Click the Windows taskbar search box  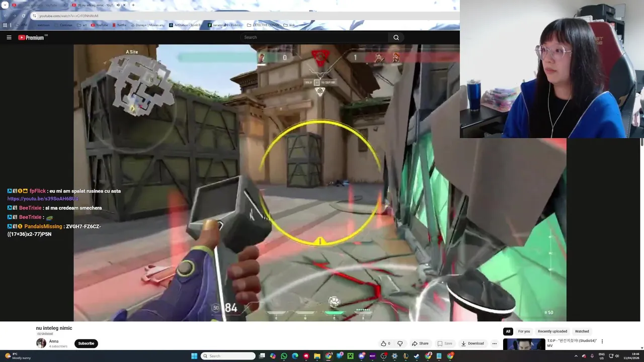(228, 356)
